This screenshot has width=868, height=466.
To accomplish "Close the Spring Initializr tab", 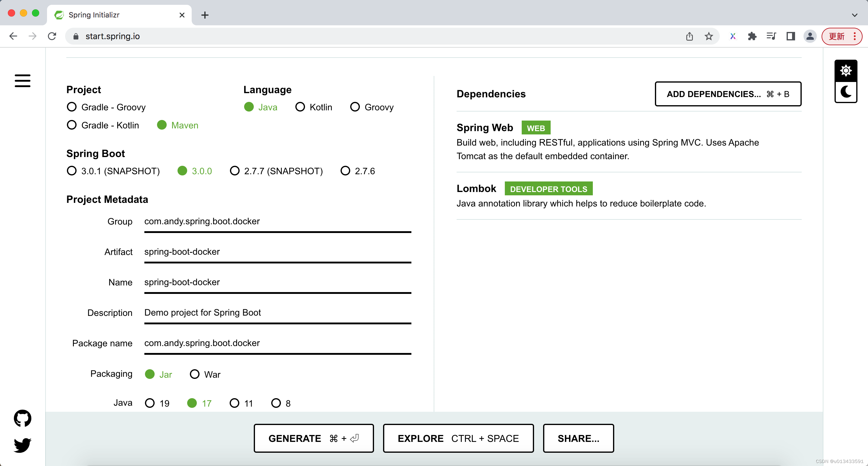I will point(182,15).
